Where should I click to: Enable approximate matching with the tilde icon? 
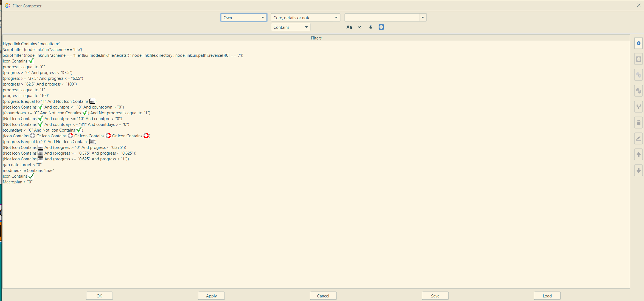pos(360,27)
